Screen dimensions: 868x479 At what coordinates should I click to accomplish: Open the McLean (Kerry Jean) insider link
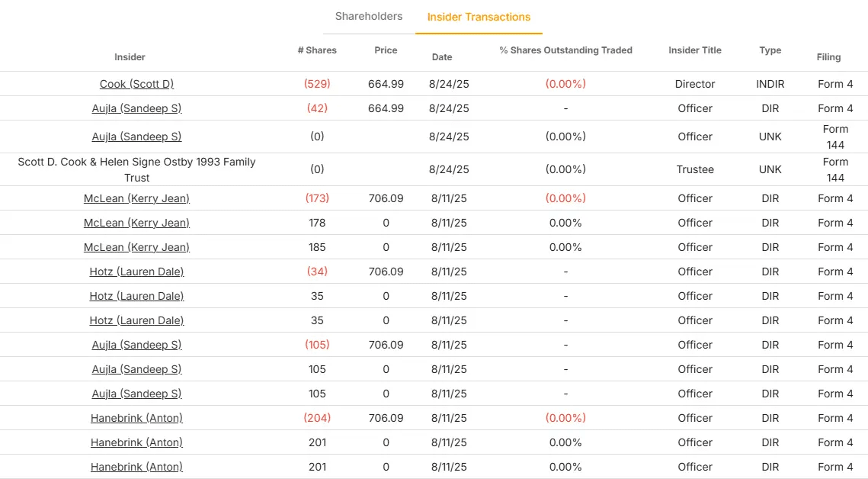[x=136, y=198]
